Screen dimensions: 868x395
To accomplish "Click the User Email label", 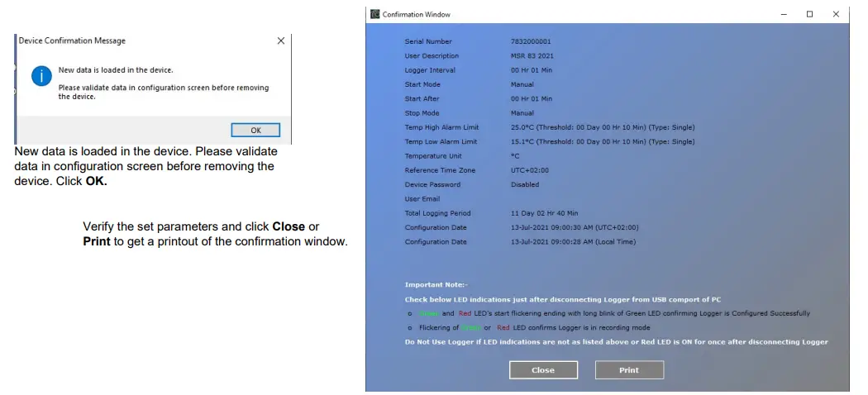I will tap(422, 199).
